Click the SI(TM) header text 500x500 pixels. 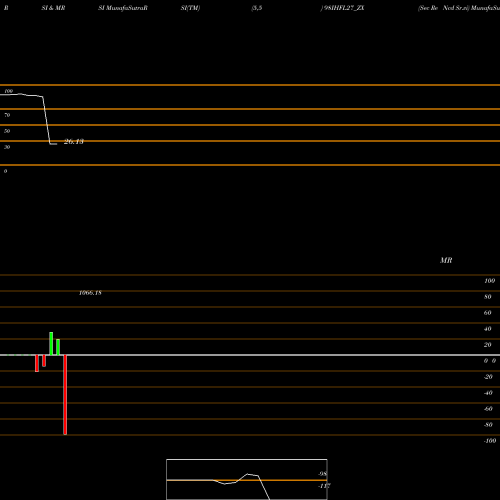click(x=190, y=8)
